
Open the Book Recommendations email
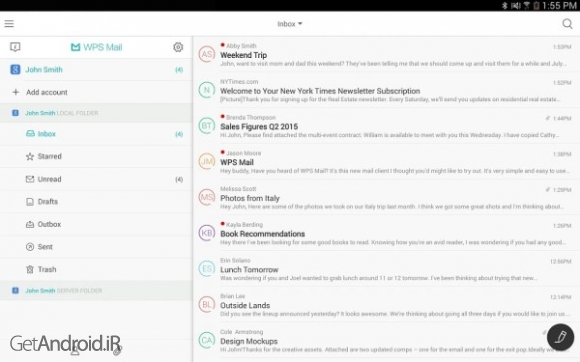point(387,233)
